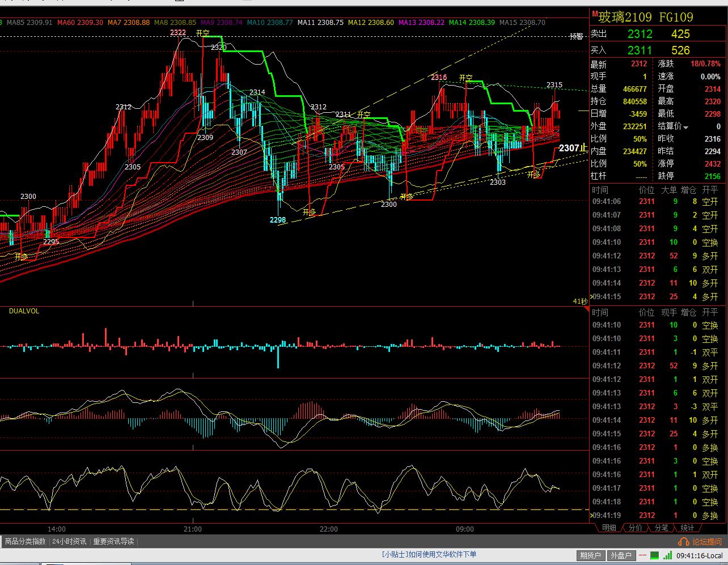The height and width of the screenshot is (565, 728).
Task: Select the 09:41:17 空换 tick row
Action: coord(658,488)
